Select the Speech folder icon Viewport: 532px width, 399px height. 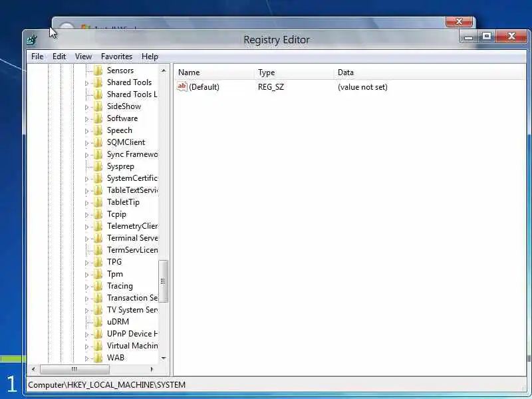[x=98, y=130]
